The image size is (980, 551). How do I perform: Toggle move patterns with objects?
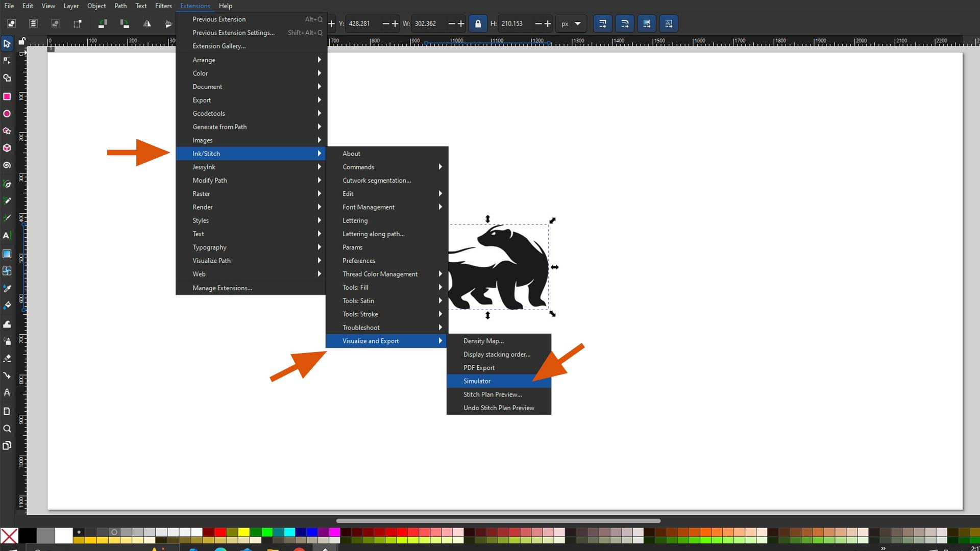click(669, 23)
